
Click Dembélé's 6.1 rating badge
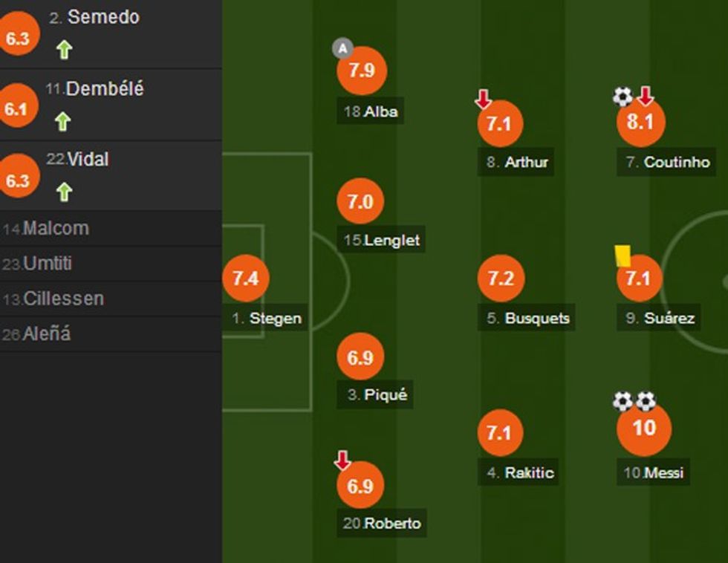click(x=15, y=110)
